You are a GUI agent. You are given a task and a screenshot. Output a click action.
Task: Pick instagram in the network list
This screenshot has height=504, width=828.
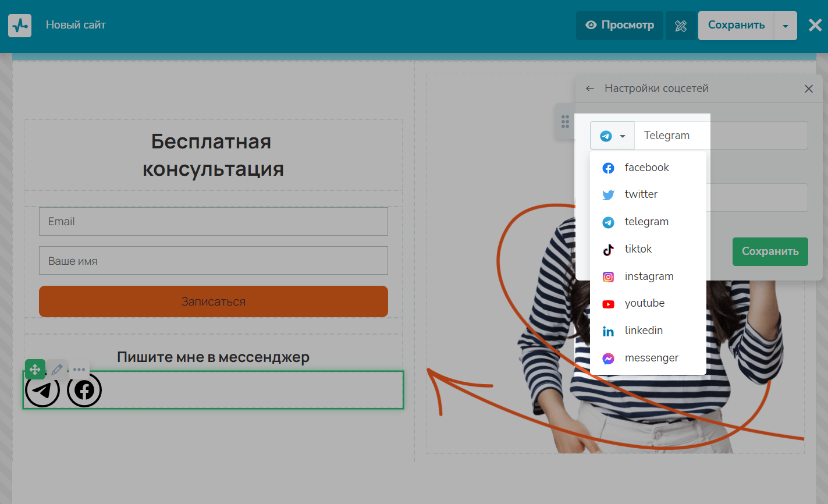tap(648, 276)
